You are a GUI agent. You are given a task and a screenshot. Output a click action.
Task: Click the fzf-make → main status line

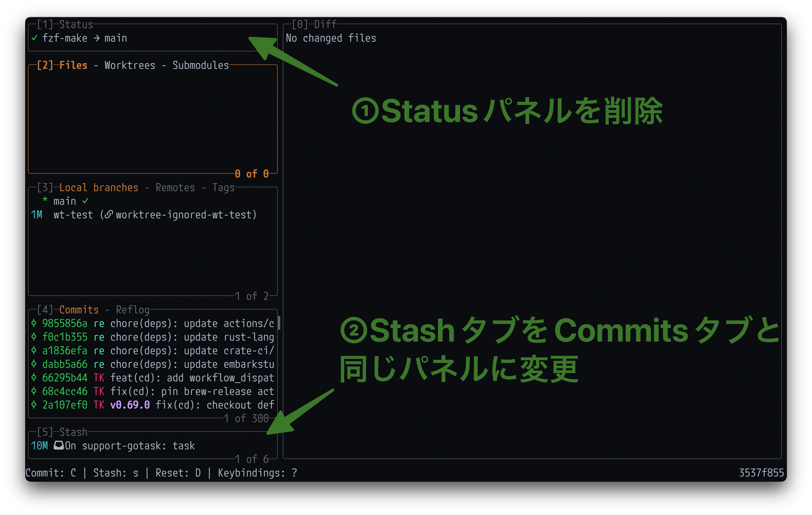pos(85,38)
